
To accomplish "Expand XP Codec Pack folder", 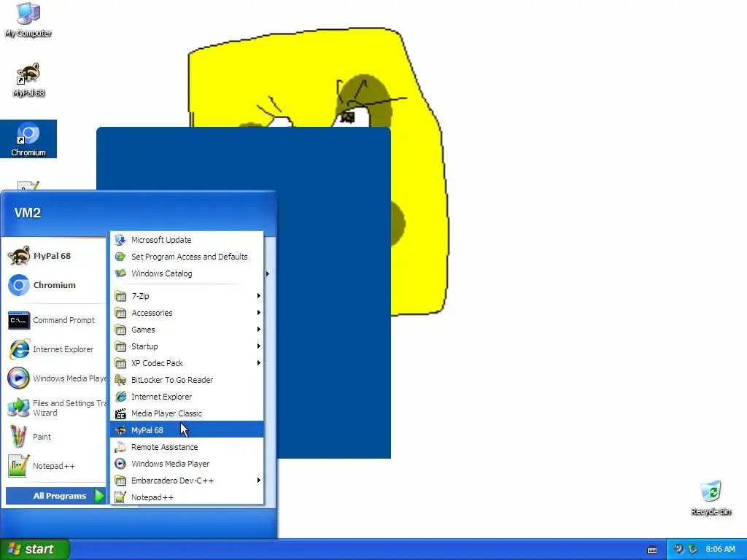I will pos(187,363).
